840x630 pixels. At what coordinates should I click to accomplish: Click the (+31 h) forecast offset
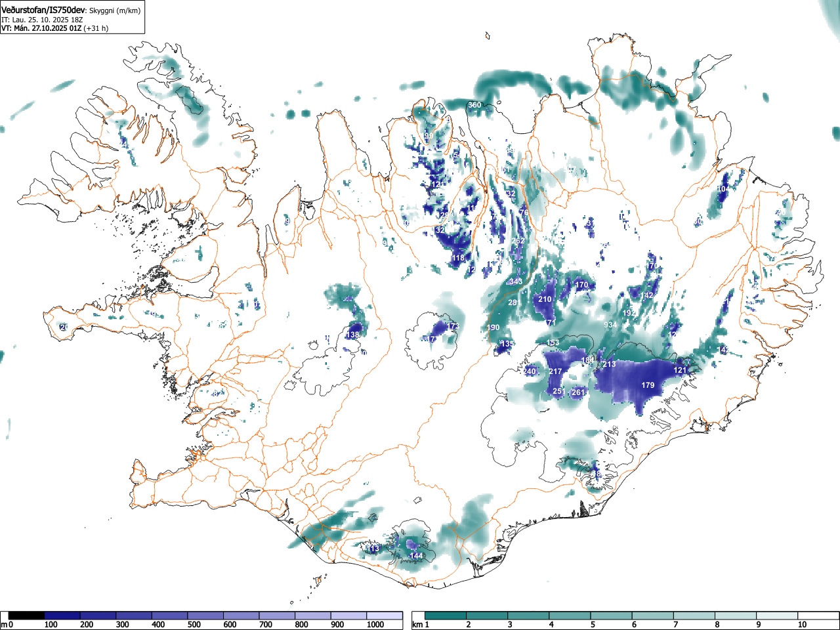tap(96, 28)
